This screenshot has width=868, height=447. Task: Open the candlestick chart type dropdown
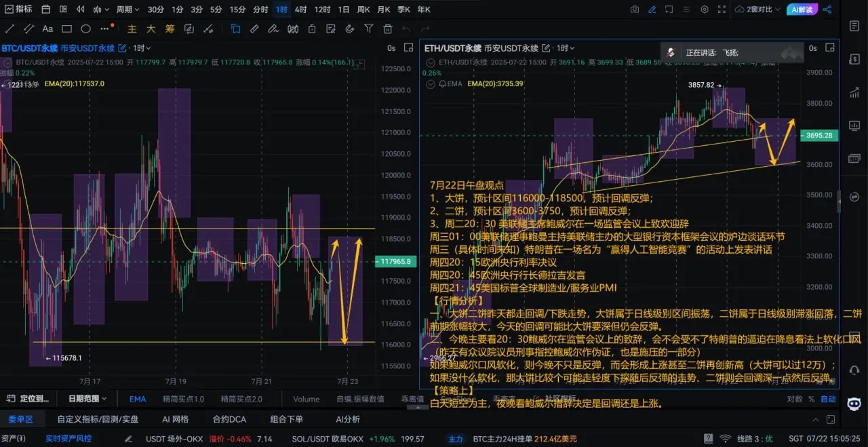coord(101,9)
